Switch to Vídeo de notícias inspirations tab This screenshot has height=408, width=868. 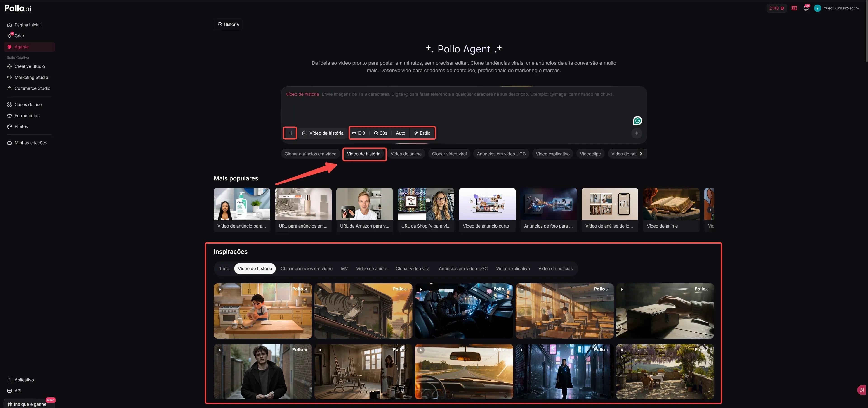point(555,269)
